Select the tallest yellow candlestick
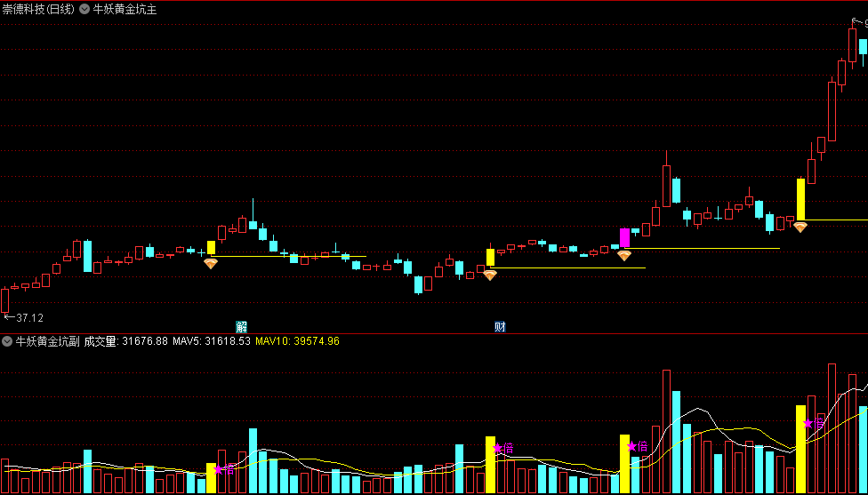The image size is (868, 495). click(800, 199)
